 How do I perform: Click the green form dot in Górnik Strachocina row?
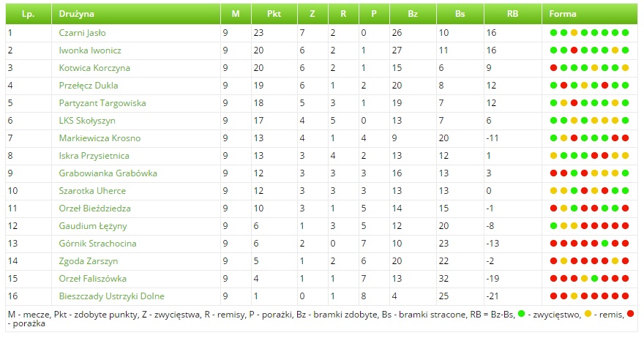tap(605, 244)
